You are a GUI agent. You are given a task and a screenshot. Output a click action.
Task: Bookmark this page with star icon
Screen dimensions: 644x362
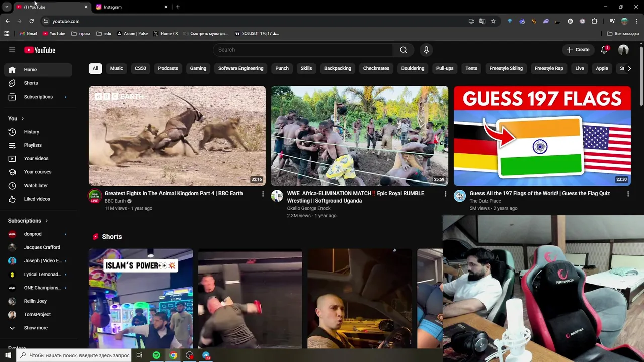click(x=493, y=21)
